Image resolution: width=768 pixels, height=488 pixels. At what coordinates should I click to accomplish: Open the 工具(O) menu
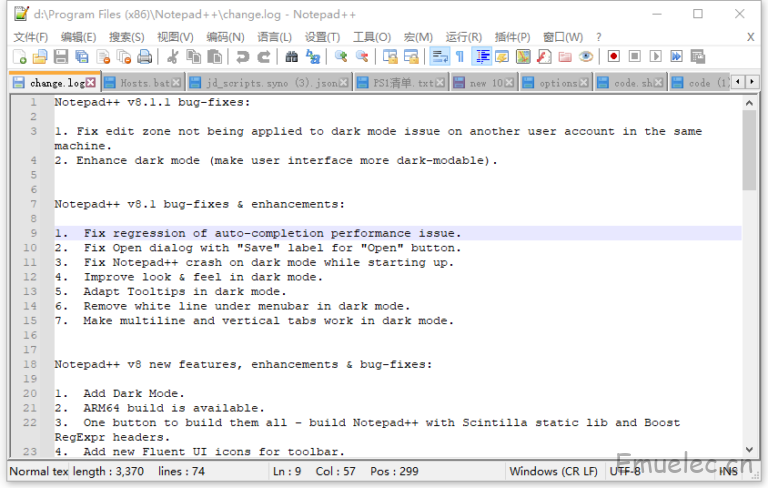372,37
